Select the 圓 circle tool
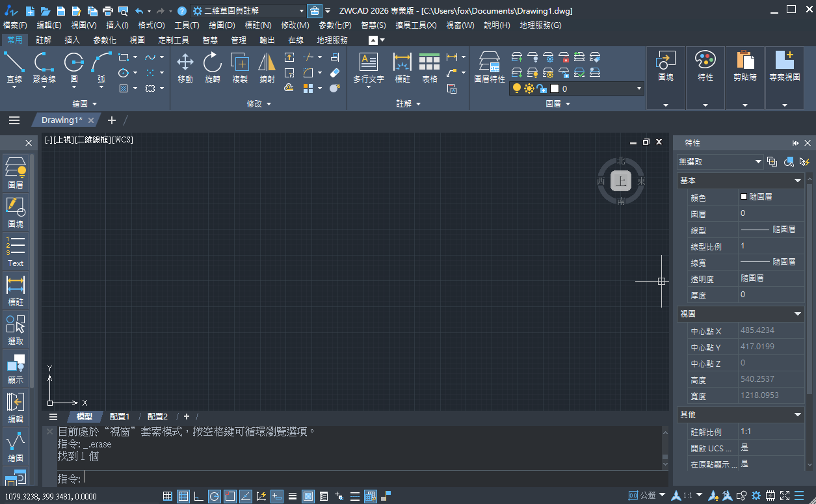Viewport: 816px width, 504px height. [73, 68]
